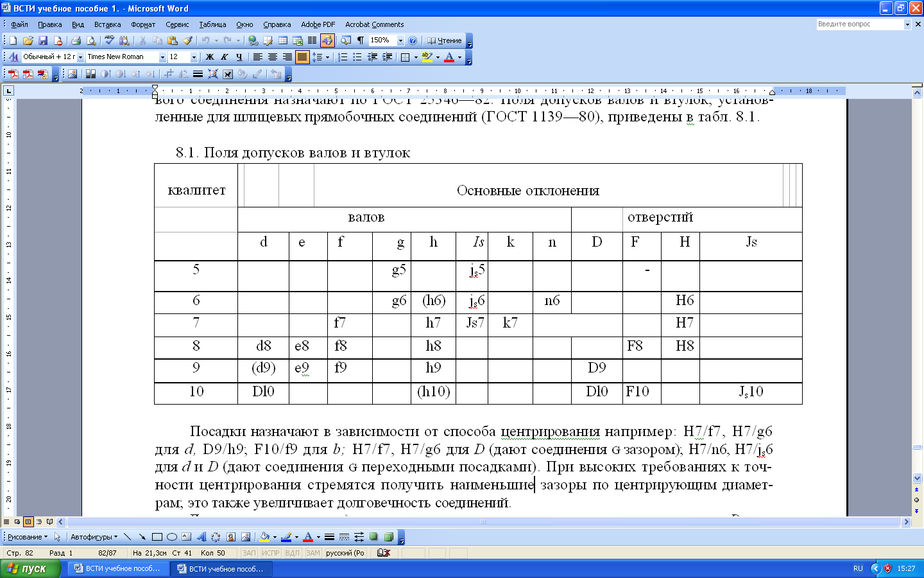Increase paragraph indent
924x578 pixels.
tap(387, 57)
